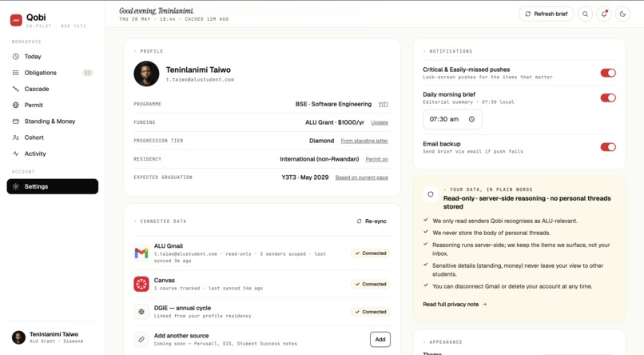The height and width of the screenshot is (355, 644).
Task: Click the Based on current pace link
Action: (361, 177)
